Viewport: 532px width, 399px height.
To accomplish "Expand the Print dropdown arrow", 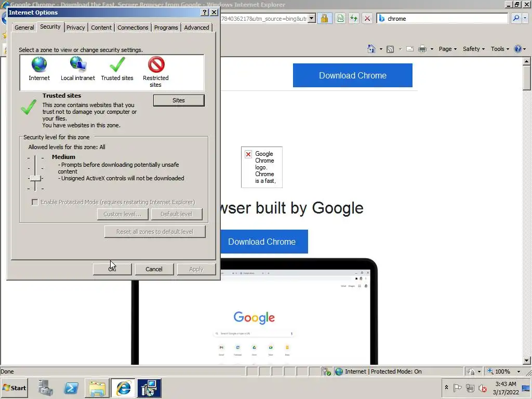I will [x=432, y=49].
